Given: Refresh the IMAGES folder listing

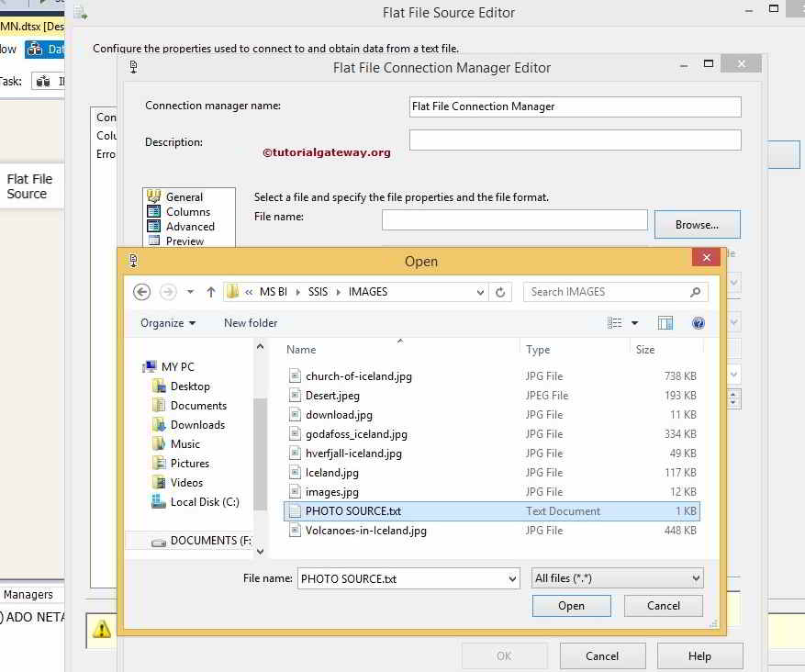Looking at the screenshot, I should pyautogui.click(x=500, y=292).
